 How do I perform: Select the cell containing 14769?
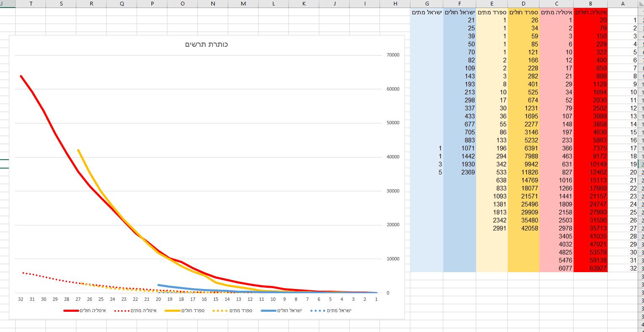[x=523, y=180]
